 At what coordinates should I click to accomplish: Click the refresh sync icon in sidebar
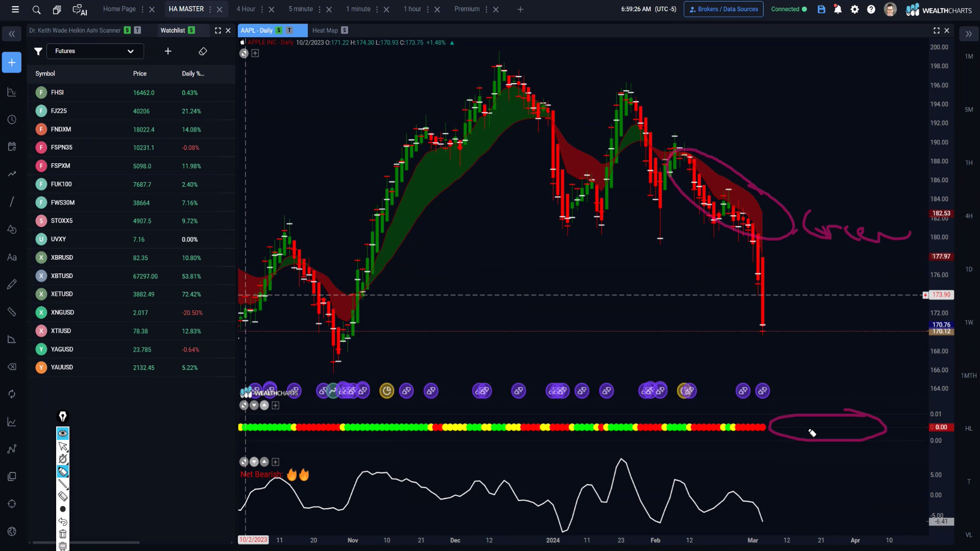coord(12,394)
